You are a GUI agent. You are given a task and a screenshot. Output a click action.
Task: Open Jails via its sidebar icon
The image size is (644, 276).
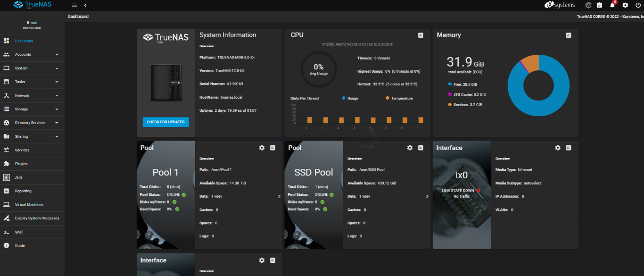coord(6,177)
